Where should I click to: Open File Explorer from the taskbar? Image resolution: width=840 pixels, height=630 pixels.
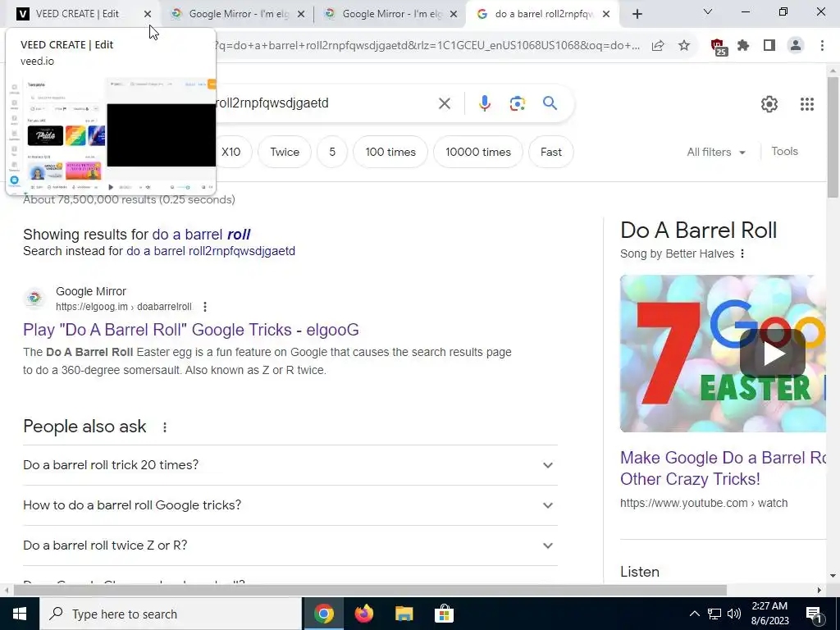404,614
